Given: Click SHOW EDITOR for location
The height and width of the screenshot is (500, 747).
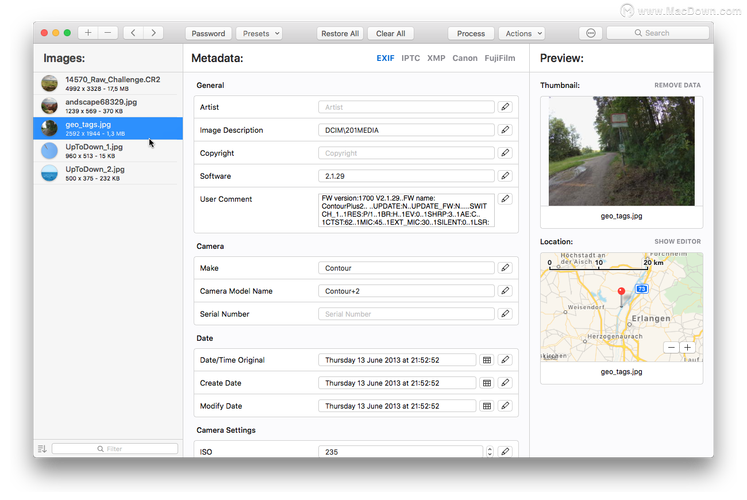Looking at the screenshot, I should tap(677, 241).
